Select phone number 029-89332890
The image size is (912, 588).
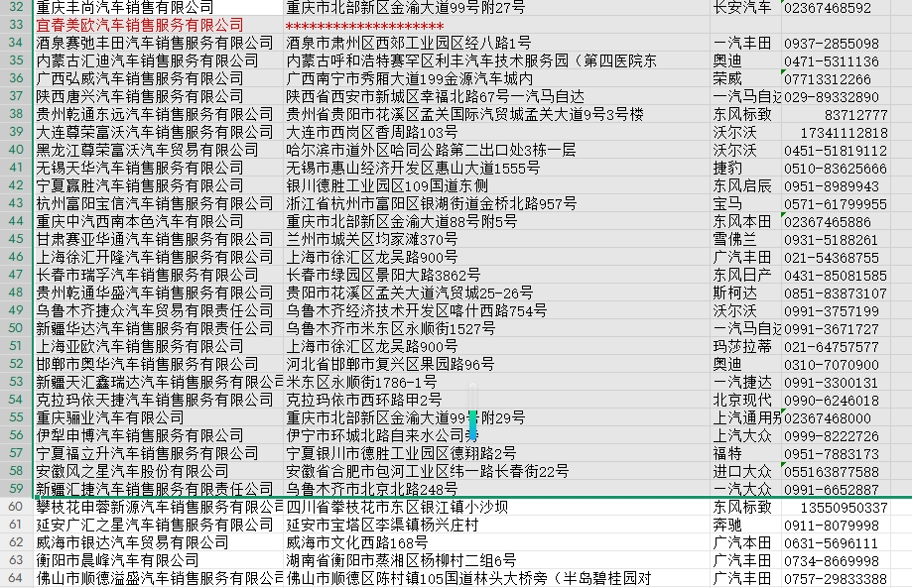[836, 96]
